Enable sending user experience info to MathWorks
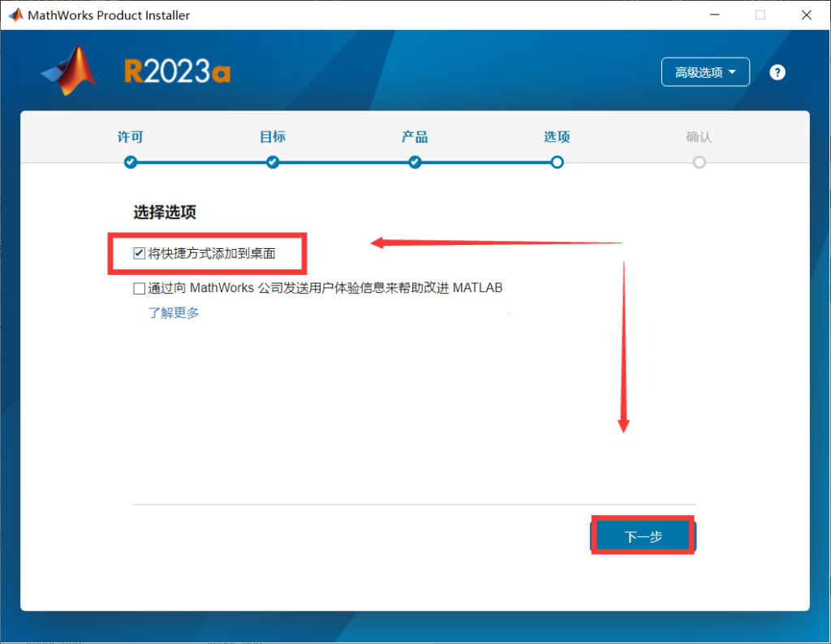This screenshot has height=644, width=831. click(139, 288)
